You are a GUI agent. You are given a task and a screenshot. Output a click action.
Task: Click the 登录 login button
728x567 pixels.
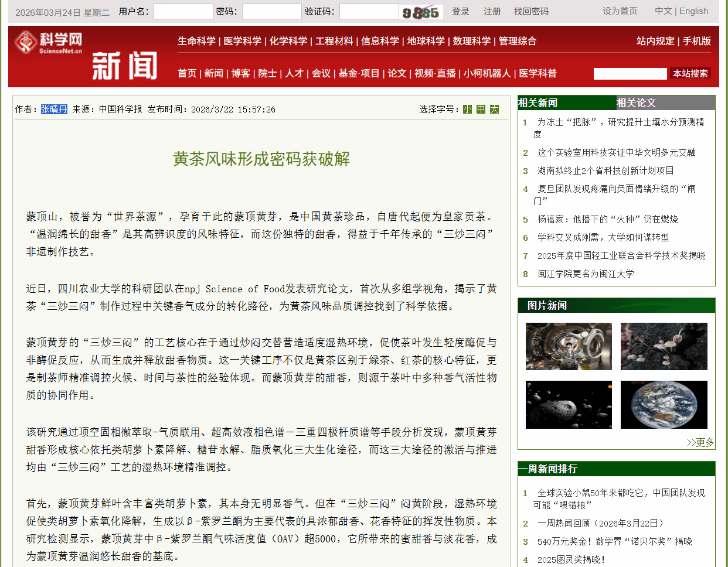click(x=461, y=11)
